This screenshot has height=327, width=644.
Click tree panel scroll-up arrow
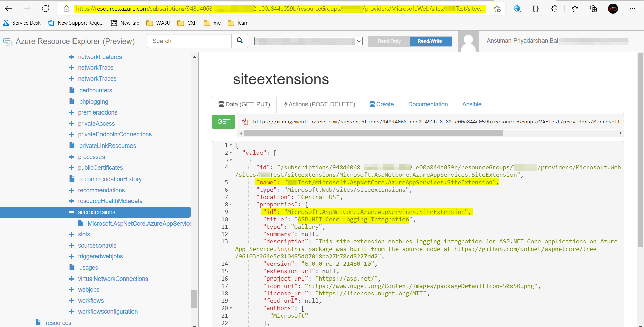(194, 57)
